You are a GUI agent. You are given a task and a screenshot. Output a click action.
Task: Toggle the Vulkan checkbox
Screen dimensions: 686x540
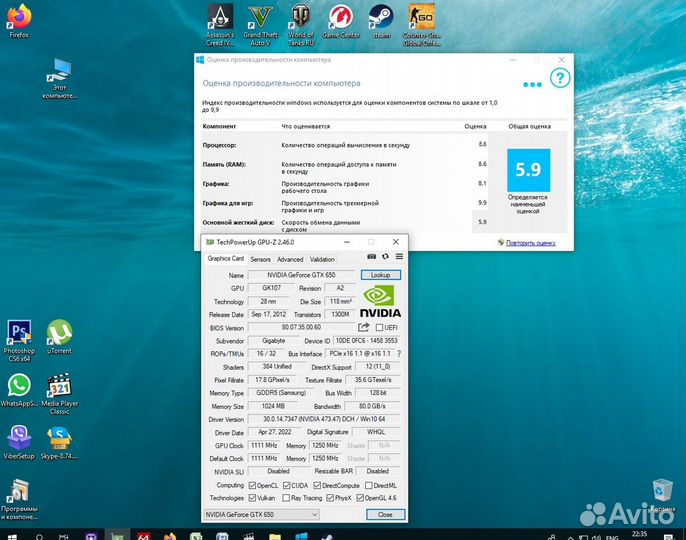pos(252,498)
